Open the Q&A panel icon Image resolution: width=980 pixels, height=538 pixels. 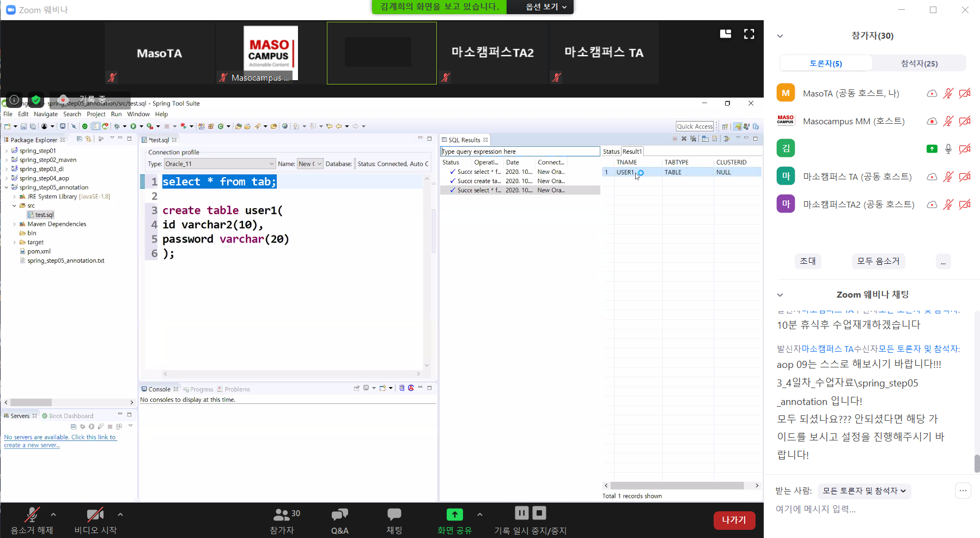[x=339, y=515]
